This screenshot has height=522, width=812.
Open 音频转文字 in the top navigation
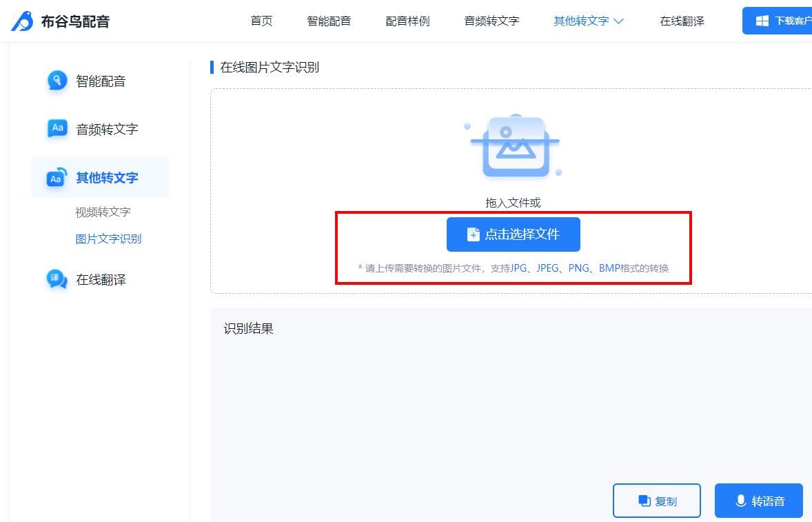[491, 21]
